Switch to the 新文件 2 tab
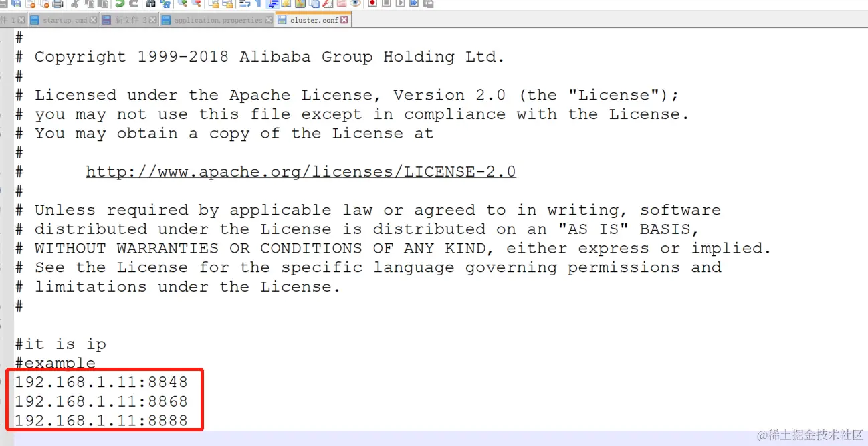 point(130,20)
